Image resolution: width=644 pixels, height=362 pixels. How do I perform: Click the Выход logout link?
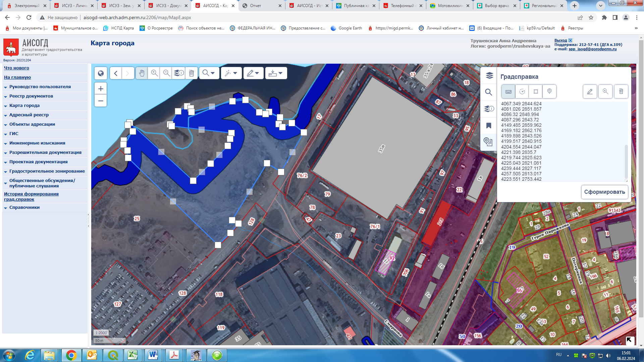(561, 41)
